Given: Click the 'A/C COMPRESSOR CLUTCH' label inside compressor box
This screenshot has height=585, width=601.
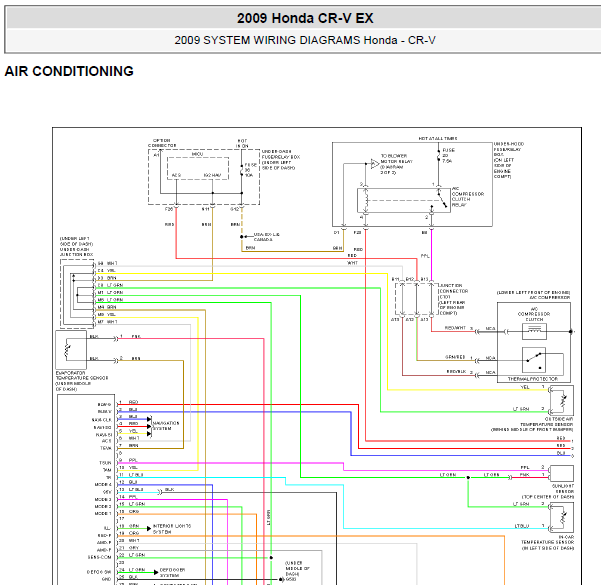Looking at the screenshot, I should tap(534, 316).
